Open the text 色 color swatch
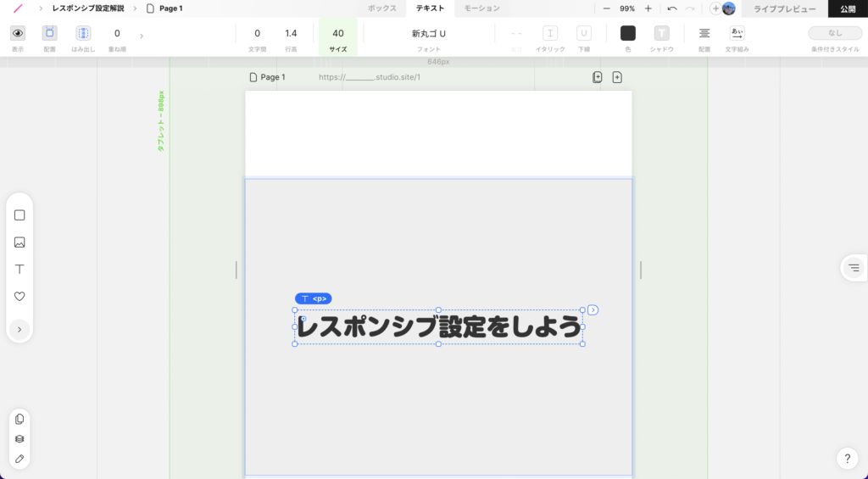868x479 pixels. [628, 33]
